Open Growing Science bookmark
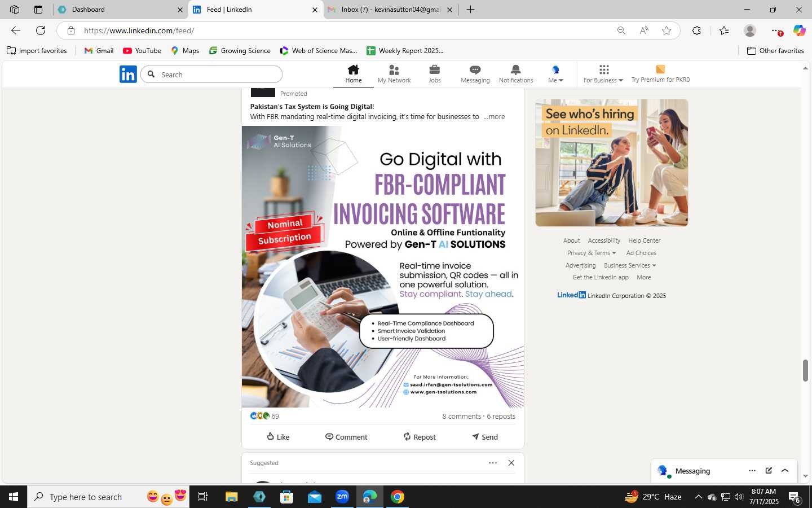The height and width of the screenshot is (508, 812). tap(240, 51)
